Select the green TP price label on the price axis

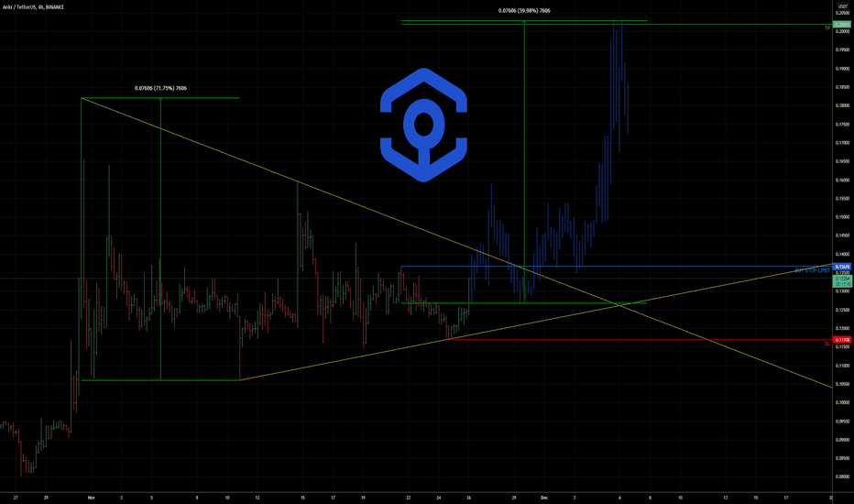(x=842, y=25)
